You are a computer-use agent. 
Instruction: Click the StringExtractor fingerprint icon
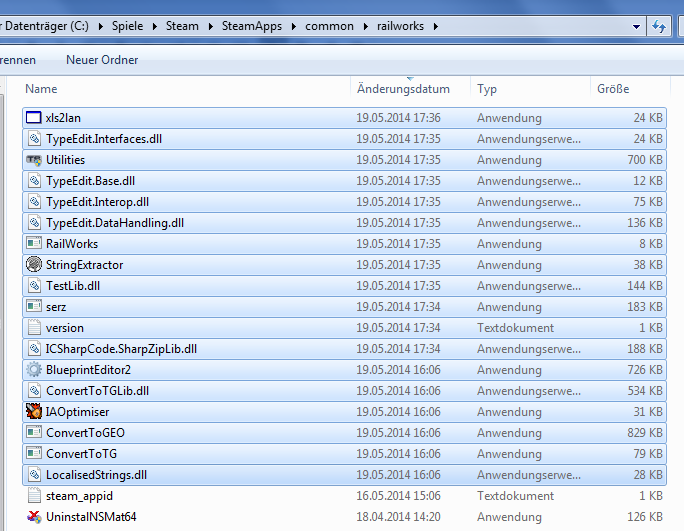[34, 264]
